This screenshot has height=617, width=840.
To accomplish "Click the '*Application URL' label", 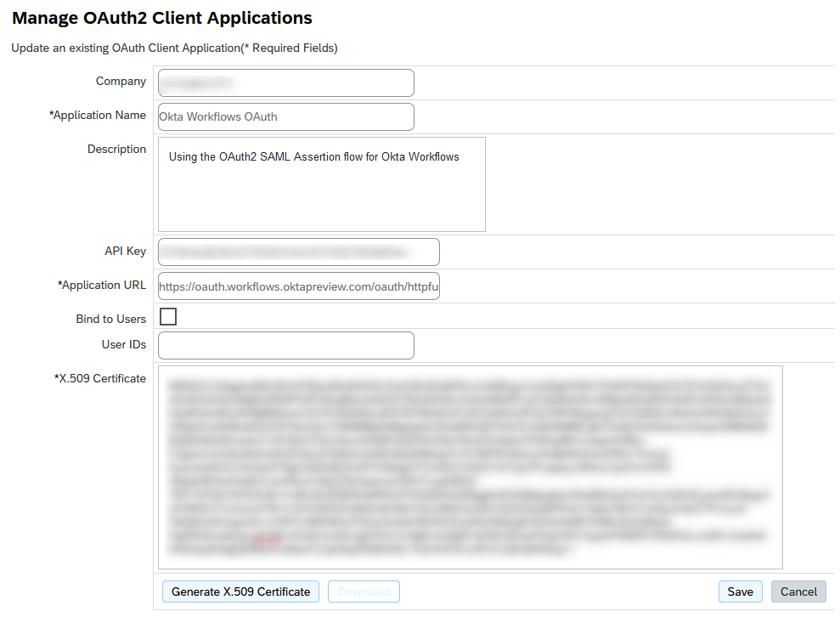I will (x=102, y=285).
